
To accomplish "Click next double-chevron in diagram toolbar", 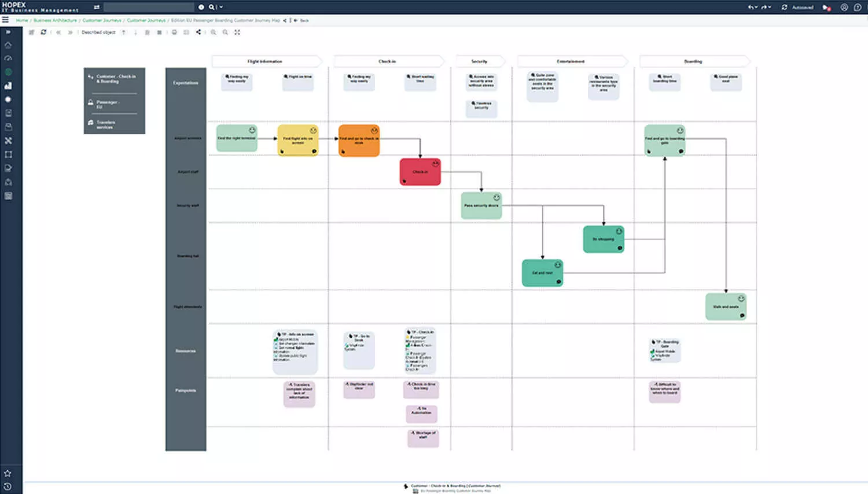I will coord(71,32).
